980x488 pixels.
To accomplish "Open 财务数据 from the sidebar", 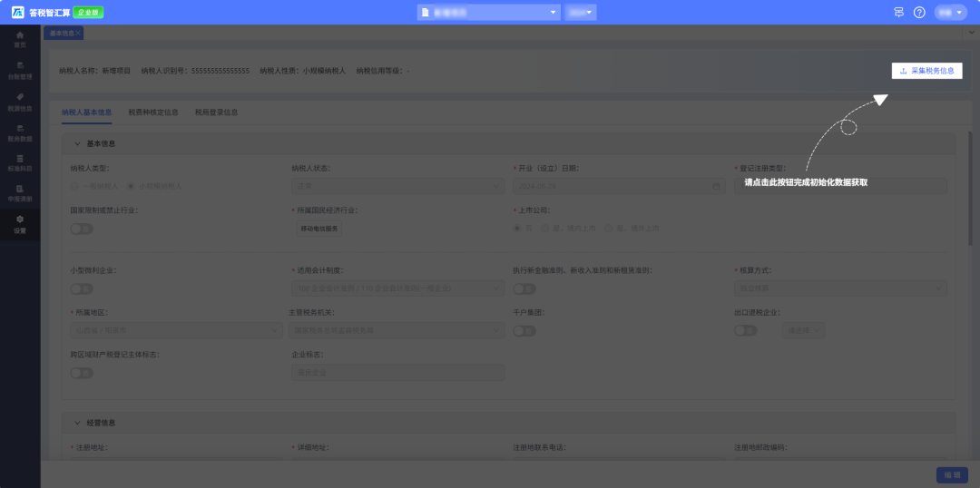I will pyautogui.click(x=20, y=132).
